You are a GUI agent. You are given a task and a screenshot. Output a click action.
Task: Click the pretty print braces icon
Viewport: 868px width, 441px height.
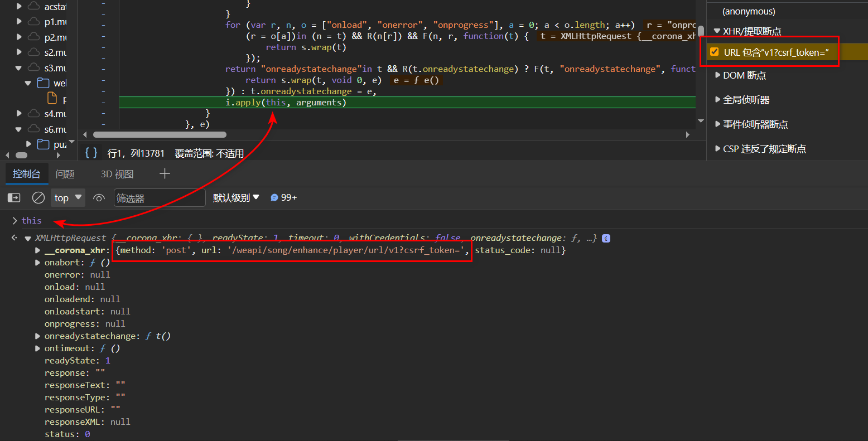[91, 153]
